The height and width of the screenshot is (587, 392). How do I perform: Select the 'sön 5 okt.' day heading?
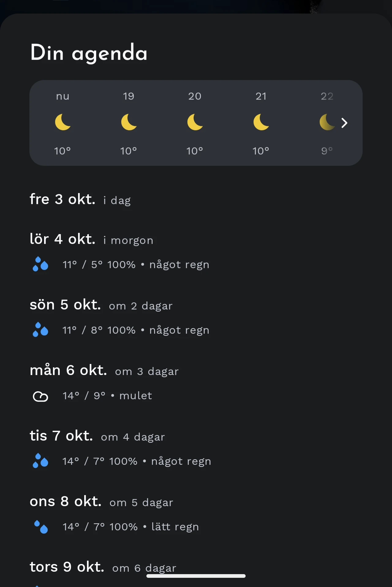[x=65, y=305]
